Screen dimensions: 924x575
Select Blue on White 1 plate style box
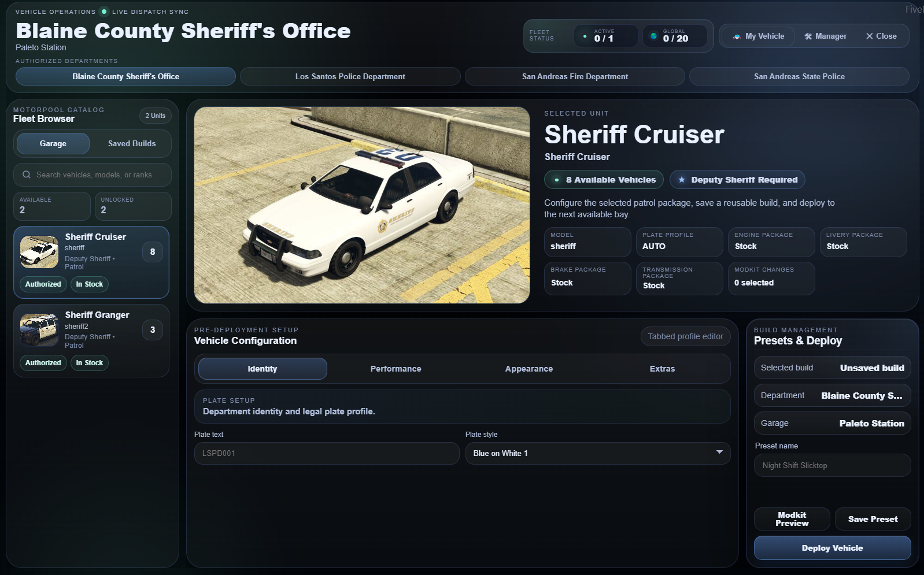point(598,453)
